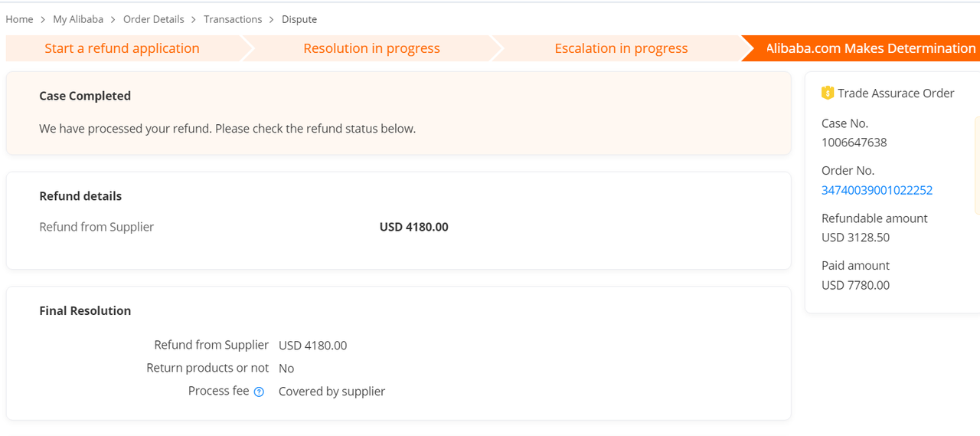Select the Resolution in progress step
Image resolution: width=980 pixels, height=436 pixels.
coord(371,48)
